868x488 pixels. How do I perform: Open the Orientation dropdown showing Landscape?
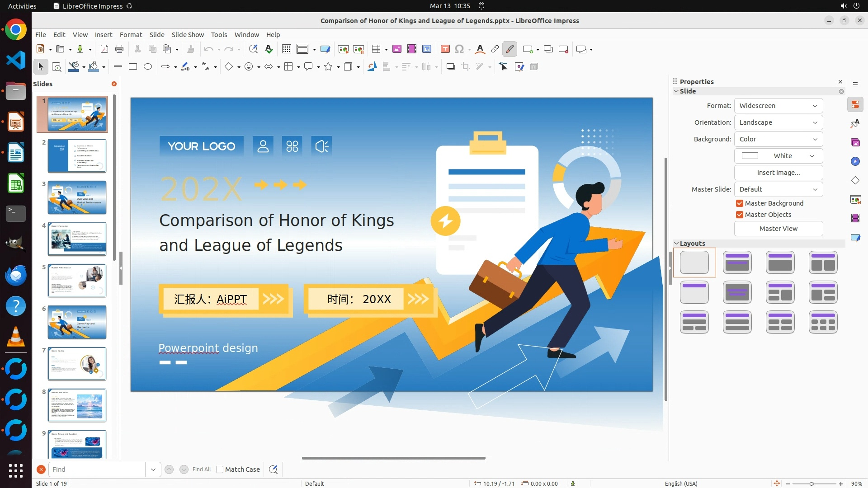click(x=778, y=122)
